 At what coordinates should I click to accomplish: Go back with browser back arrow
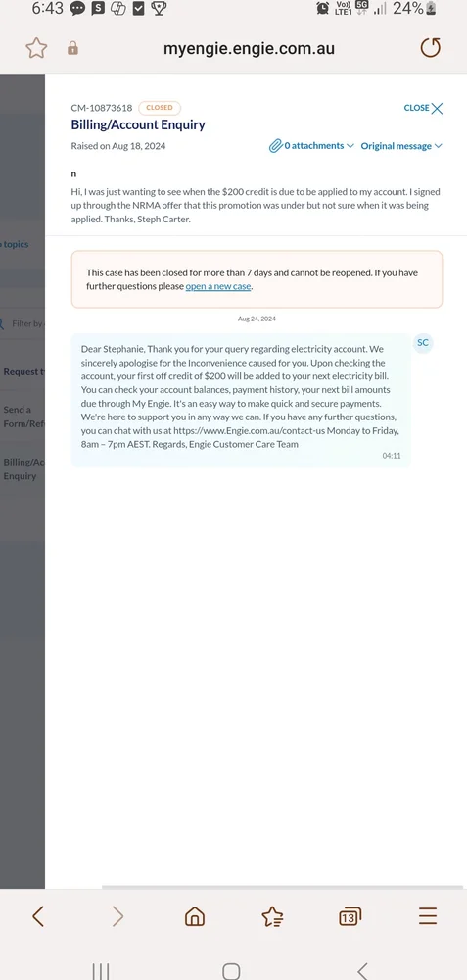pos(38,916)
